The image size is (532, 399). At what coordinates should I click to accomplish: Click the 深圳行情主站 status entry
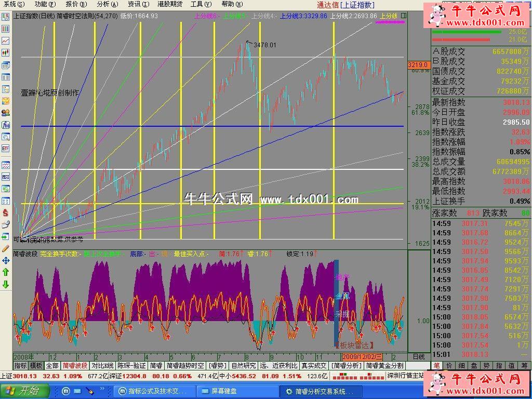[x=405, y=376]
